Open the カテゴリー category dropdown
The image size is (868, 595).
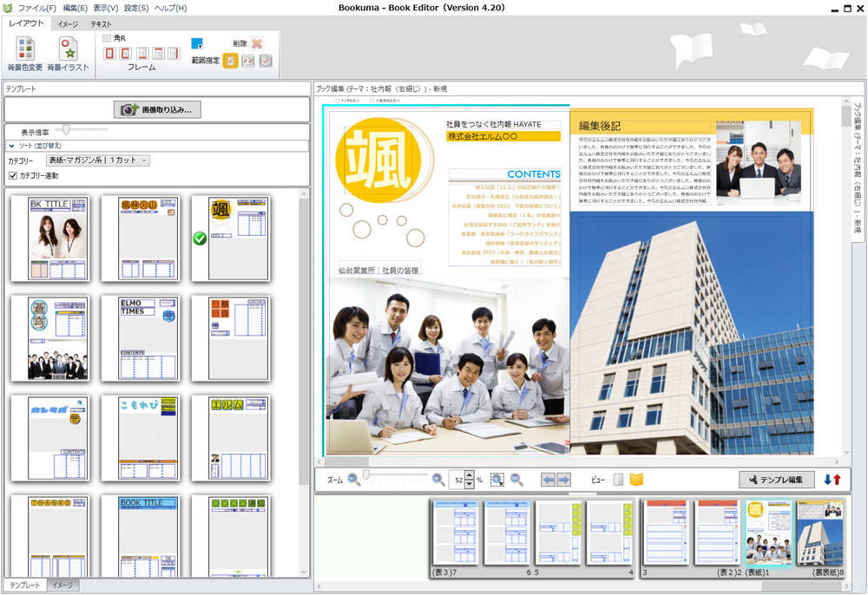[x=98, y=160]
